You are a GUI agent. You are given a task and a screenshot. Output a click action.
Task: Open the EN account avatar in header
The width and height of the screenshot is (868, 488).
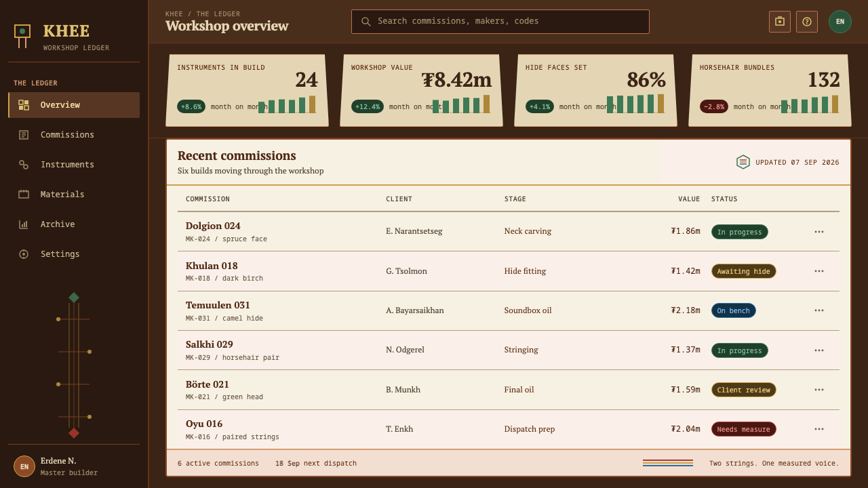pos(840,22)
